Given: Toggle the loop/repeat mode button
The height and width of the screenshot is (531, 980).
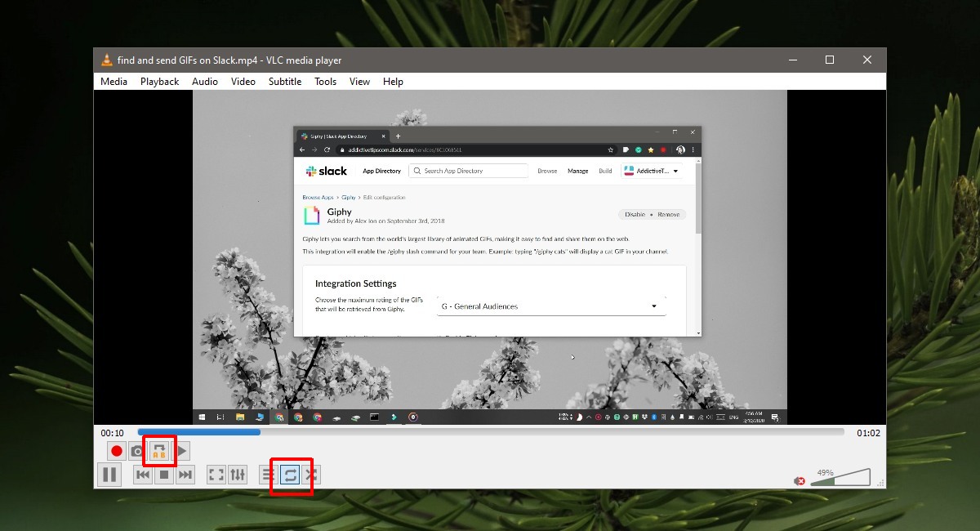Looking at the screenshot, I should tap(290, 475).
